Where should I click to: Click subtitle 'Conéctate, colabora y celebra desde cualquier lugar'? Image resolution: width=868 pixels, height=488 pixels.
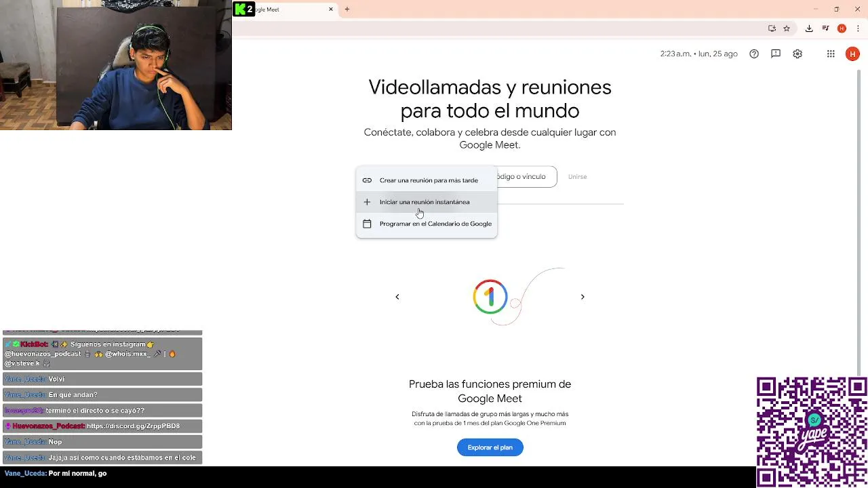coord(490,138)
